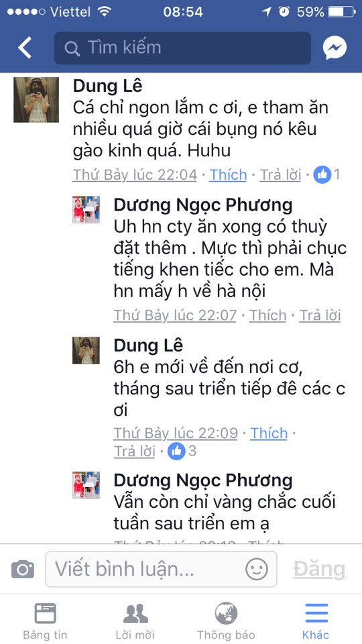Screen dimensions: 362x644
Task: Open Messenger from the top bar
Action: (335, 48)
